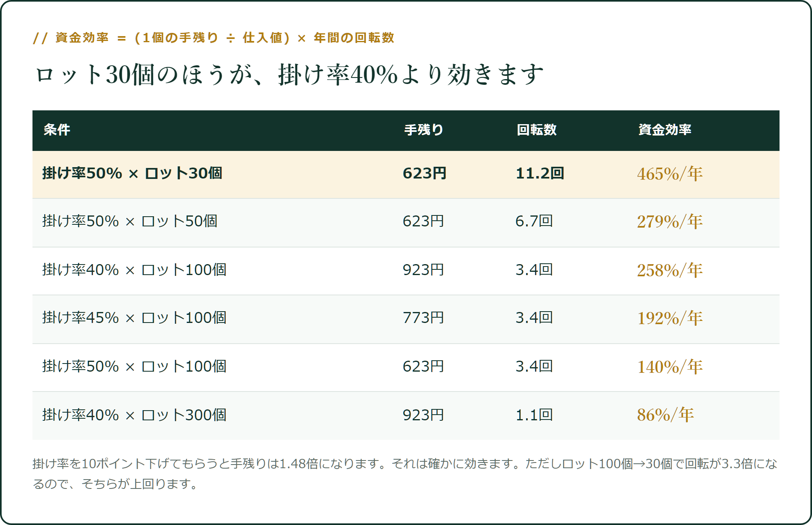812x525 pixels.
Task: Click the 773円 cell
Action: click(423, 318)
